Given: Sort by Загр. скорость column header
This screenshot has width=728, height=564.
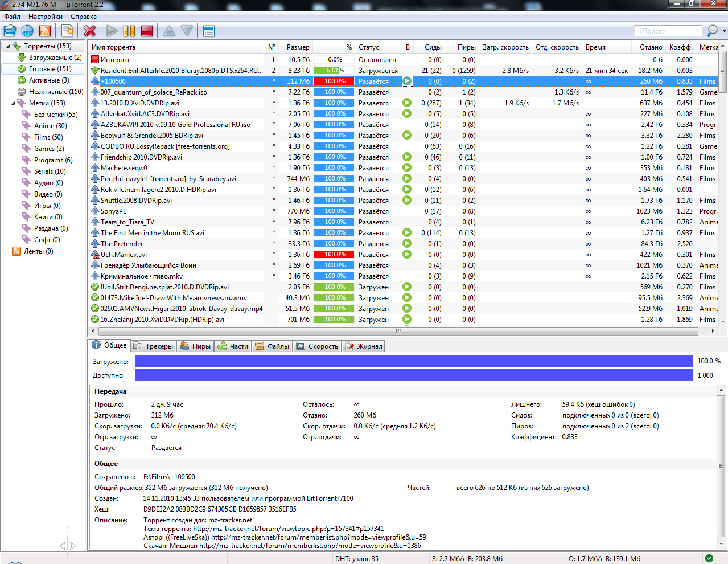Looking at the screenshot, I should (505, 47).
